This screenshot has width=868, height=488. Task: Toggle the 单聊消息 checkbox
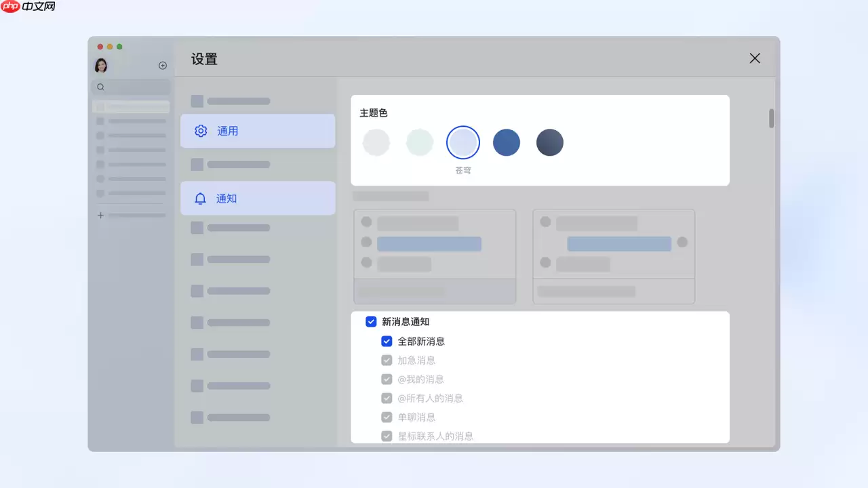click(x=387, y=417)
